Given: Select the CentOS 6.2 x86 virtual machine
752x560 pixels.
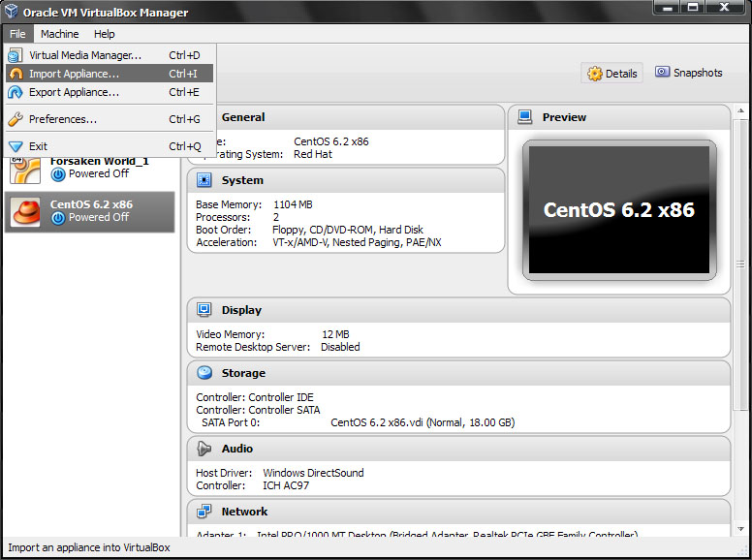Looking at the screenshot, I should pyautogui.click(x=90, y=212).
